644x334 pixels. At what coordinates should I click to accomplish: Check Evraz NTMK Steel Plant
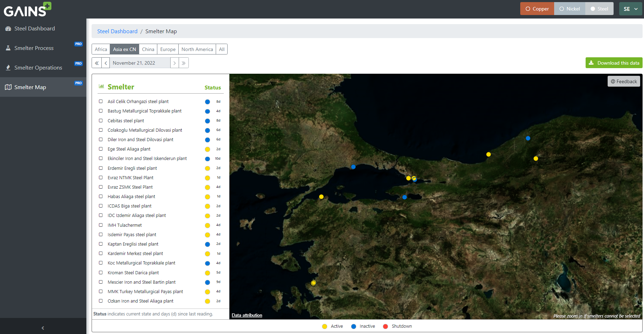pyautogui.click(x=101, y=177)
